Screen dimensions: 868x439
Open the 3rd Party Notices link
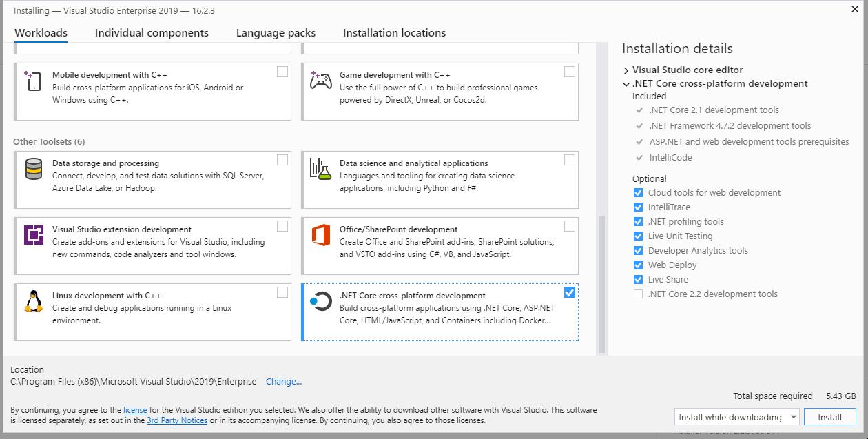click(x=177, y=420)
